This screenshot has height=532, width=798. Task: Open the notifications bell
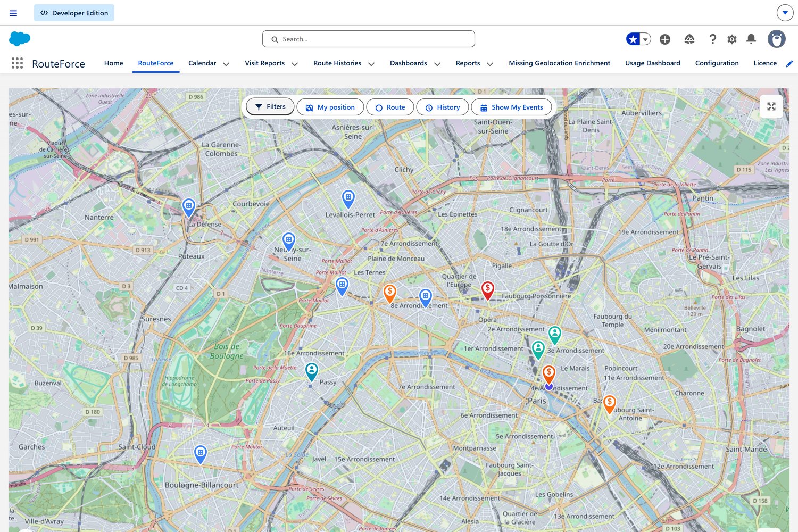751,39
